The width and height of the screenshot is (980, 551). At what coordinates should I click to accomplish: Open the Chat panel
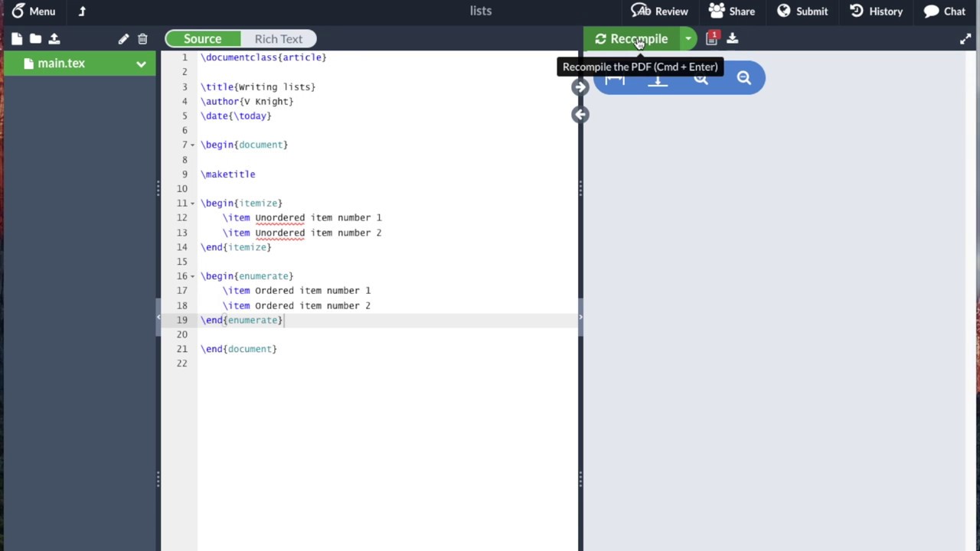click(x=944, y=11)
